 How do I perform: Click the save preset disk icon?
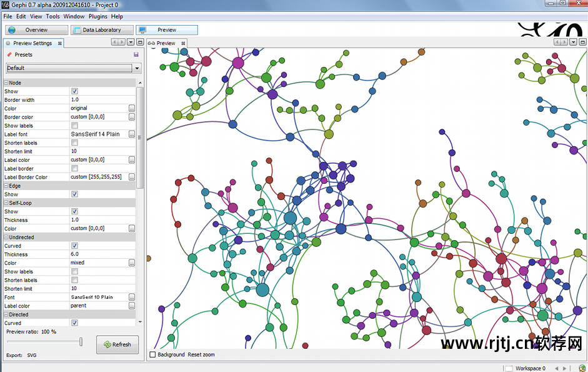(x=136, y=54)
